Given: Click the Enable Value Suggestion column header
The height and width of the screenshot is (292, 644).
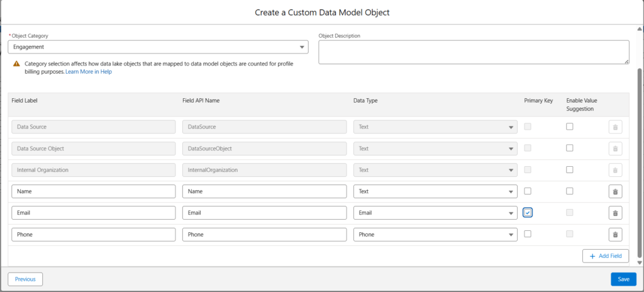Looking at the screenshot, I should 582,105.
